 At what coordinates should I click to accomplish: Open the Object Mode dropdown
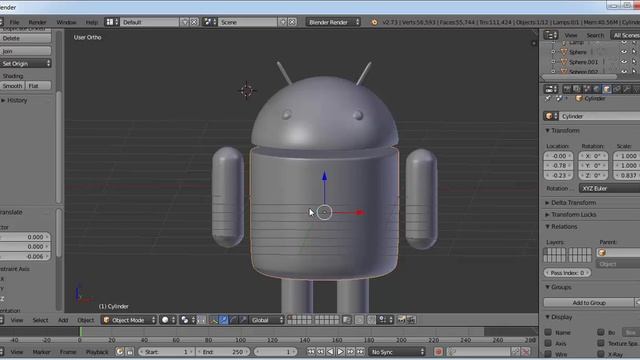click(x=129, y=320)
